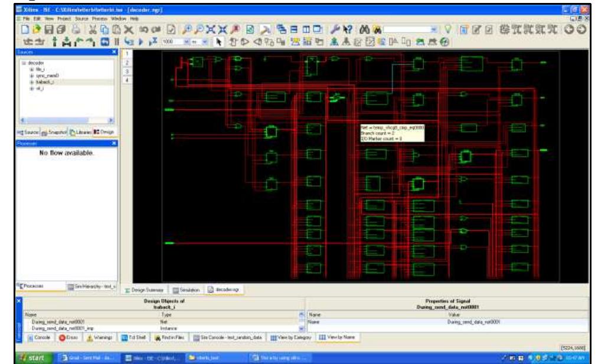Click the Redo icon

pyautogui.click(x=156, y=29)
